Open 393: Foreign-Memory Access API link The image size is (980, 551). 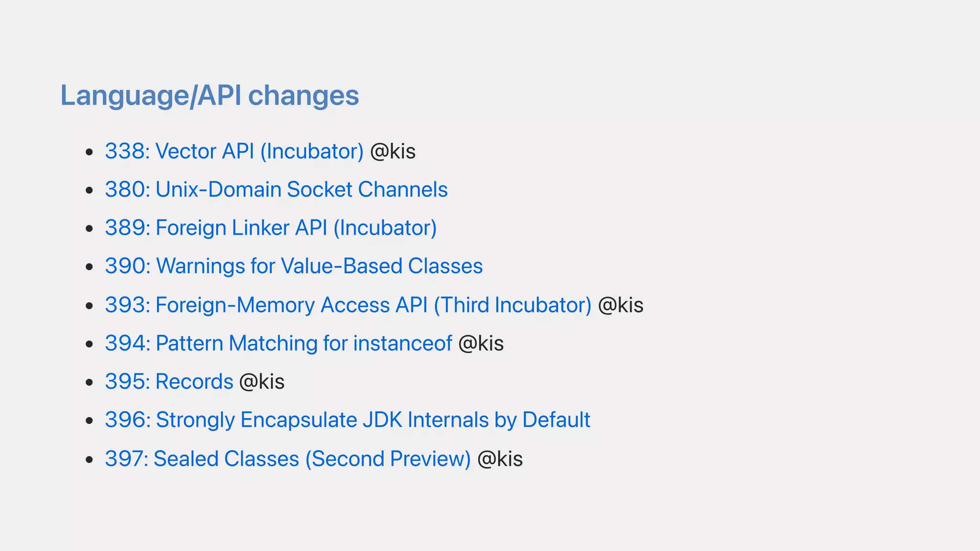[x=348, y=305]
